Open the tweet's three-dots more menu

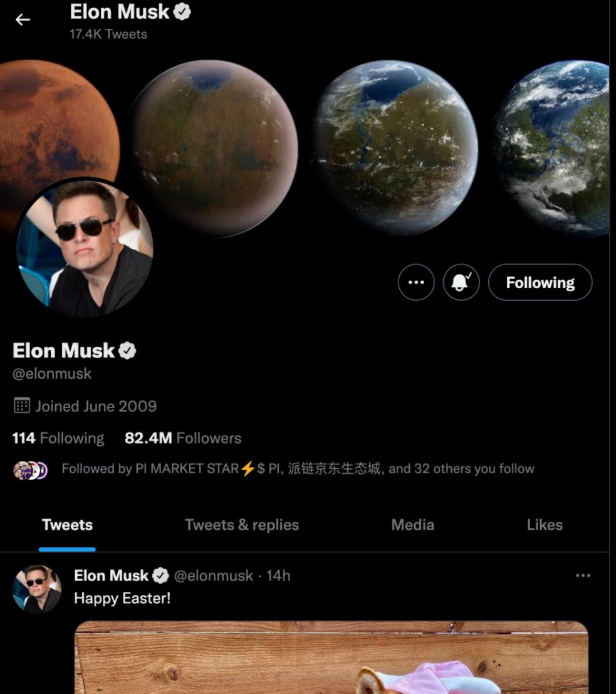pos(583,576)
